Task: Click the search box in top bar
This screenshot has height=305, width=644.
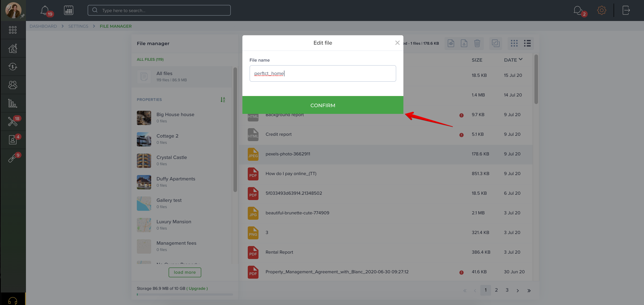Action: 159,10
